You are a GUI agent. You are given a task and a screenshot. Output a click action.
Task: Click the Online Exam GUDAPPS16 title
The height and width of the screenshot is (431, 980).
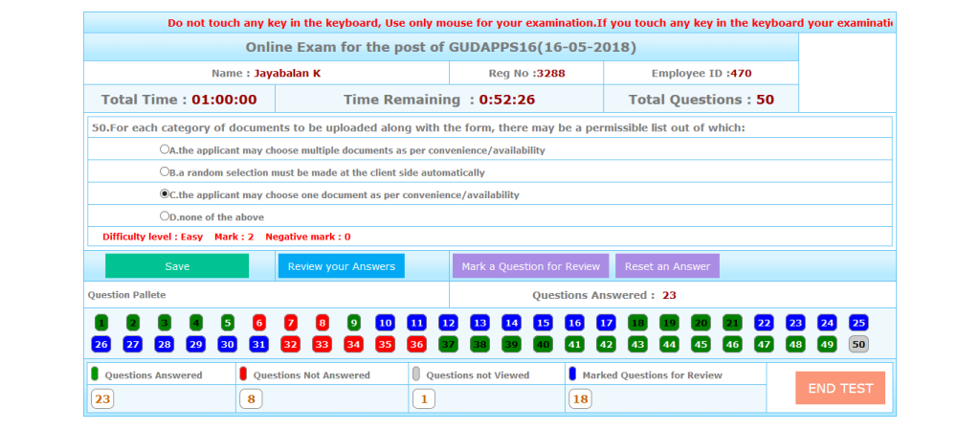coord(441,47)
